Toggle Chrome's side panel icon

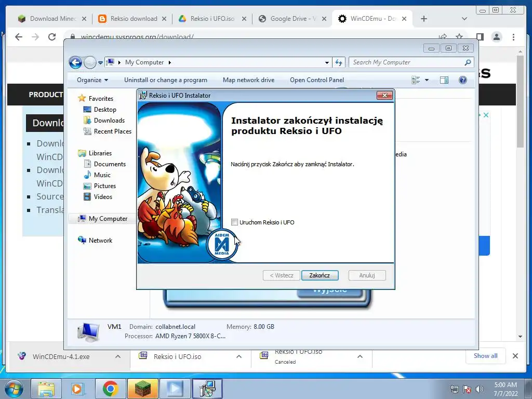click(480, 37)
